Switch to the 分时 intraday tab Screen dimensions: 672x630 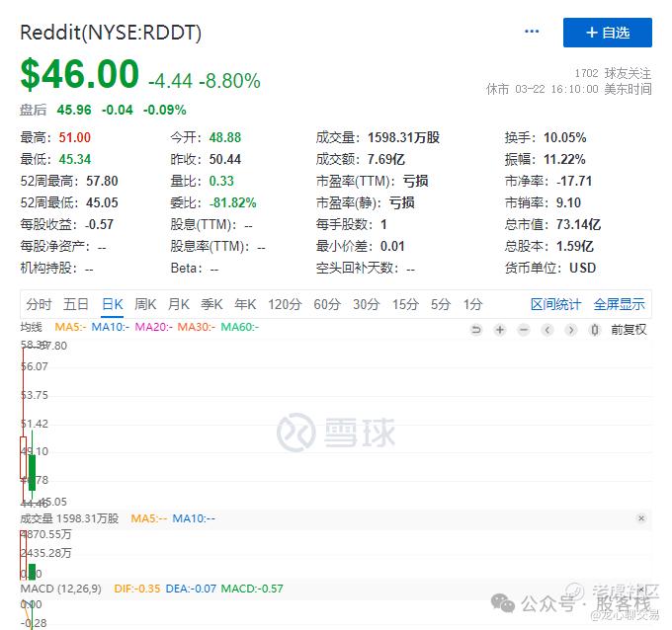coord(39,304)
